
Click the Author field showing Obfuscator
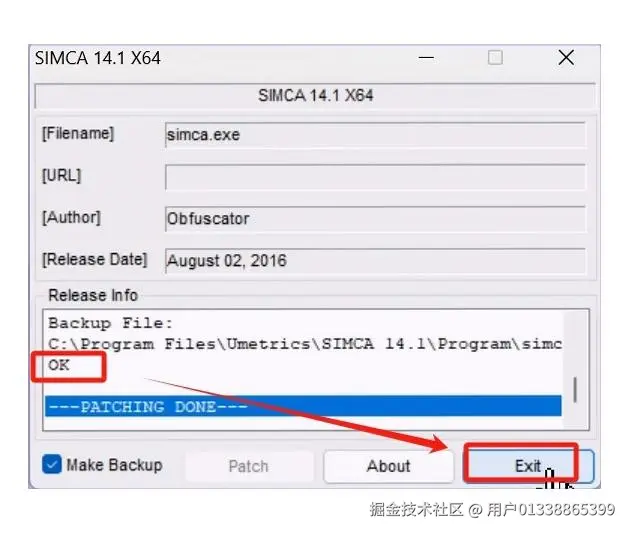pos(375,219)
